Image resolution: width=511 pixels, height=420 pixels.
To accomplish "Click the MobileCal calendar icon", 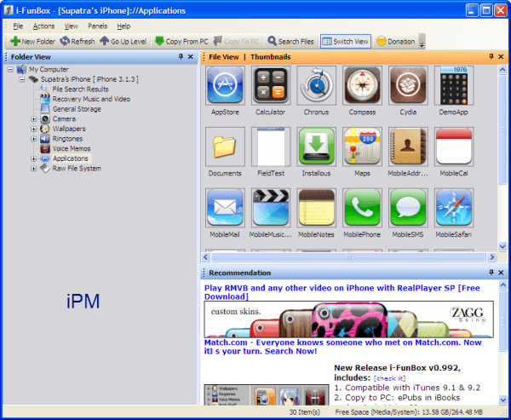I will point(454,147).
